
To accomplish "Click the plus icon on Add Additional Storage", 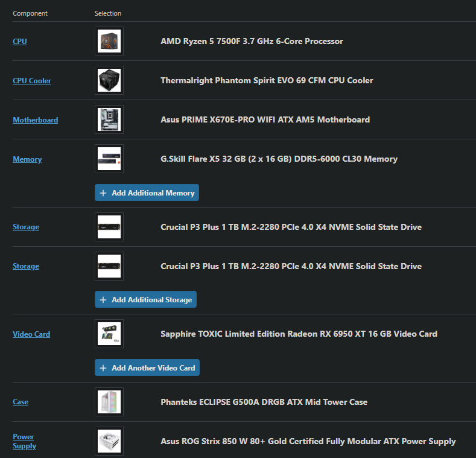I will [x=103, y=300].
